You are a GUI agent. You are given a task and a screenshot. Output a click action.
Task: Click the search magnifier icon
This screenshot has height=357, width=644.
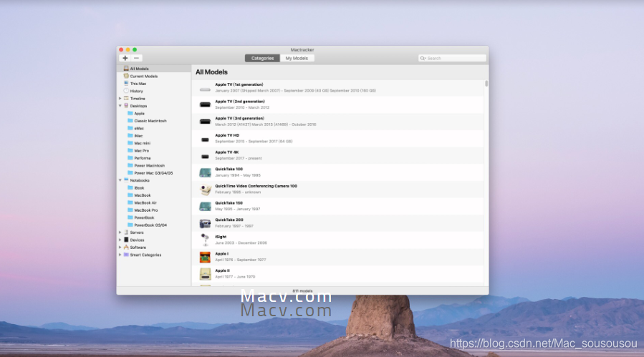pyautogui.click(x=422, y=58)
